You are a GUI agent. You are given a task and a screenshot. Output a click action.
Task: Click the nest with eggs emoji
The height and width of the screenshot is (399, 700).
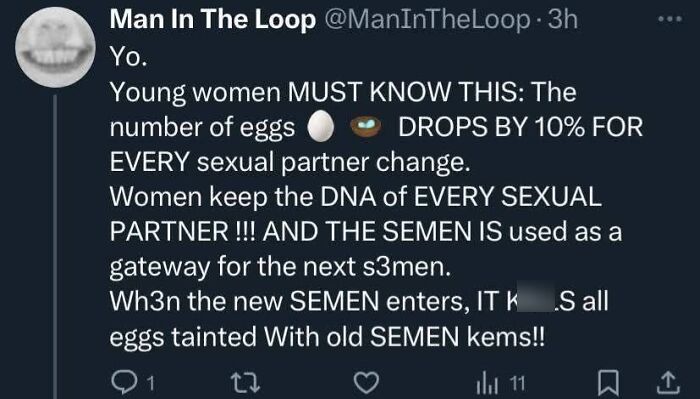[366, 126]
